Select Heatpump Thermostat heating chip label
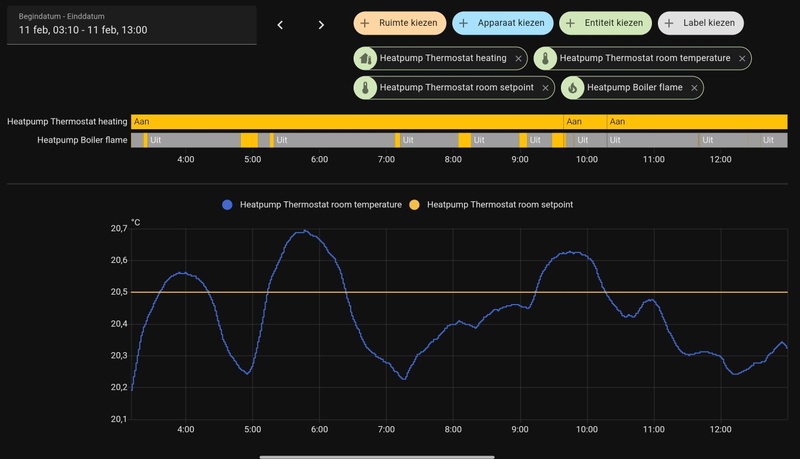This screenshot has width=800, height=459. click(x=443, y=58)
